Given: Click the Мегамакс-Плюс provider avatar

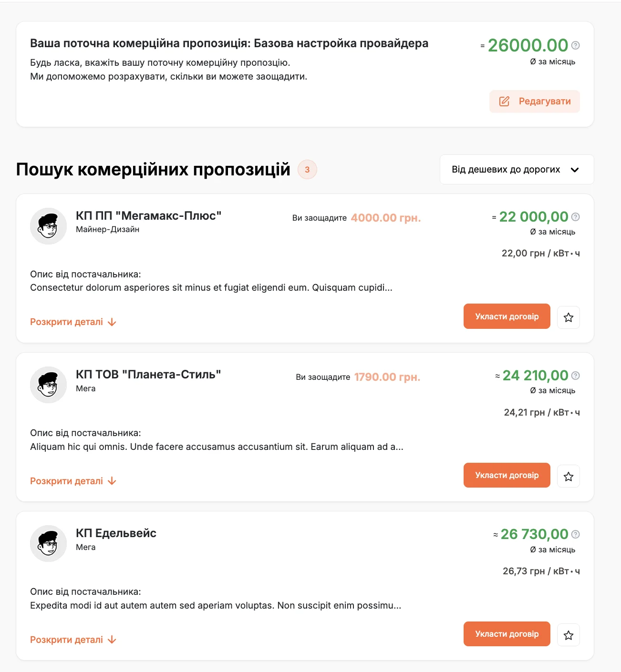Looking at the screenshot, I should coord(48,226).
